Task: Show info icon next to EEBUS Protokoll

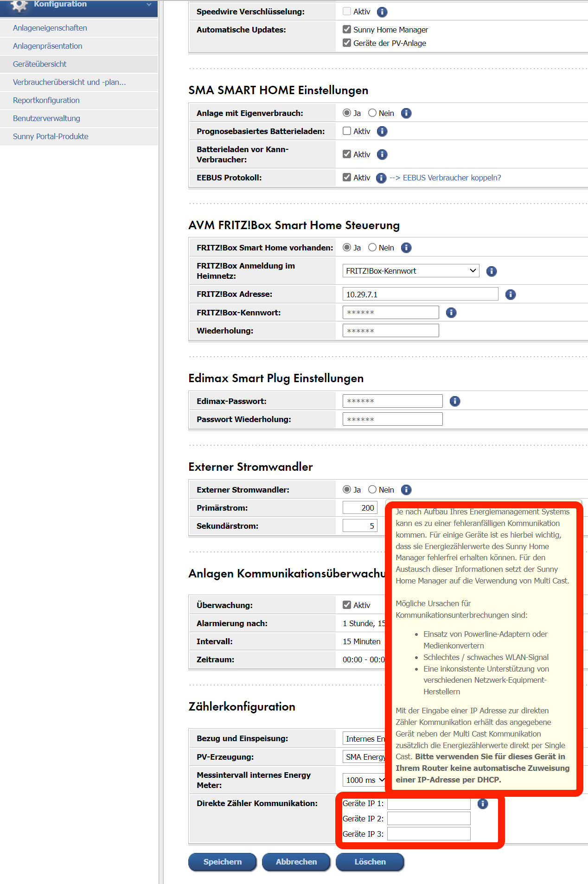Action: click(381, 178)
